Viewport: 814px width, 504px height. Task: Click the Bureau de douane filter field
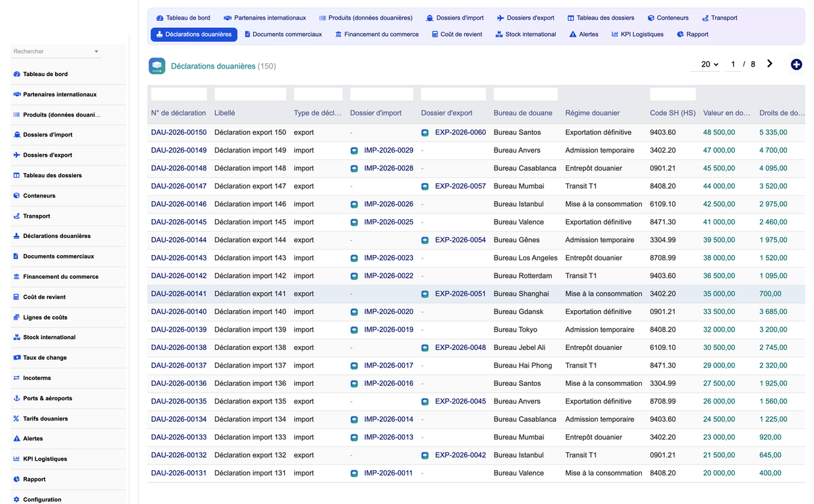point(526,94)
